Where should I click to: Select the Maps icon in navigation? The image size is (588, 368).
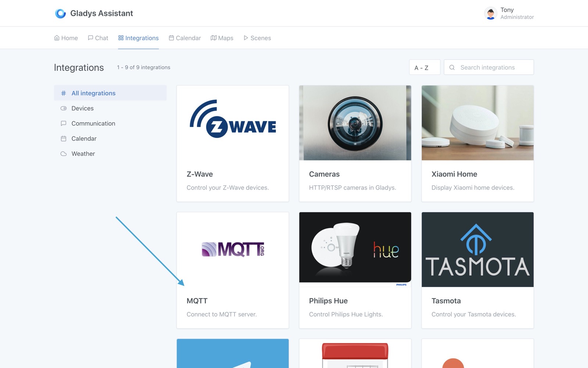click(x=214, y=38)
